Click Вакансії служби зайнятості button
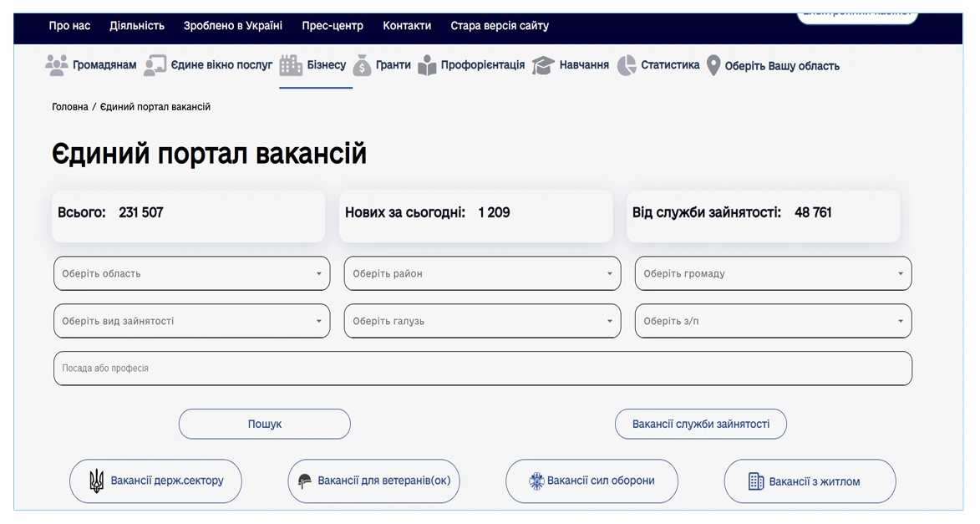 (x=701, y=424)
